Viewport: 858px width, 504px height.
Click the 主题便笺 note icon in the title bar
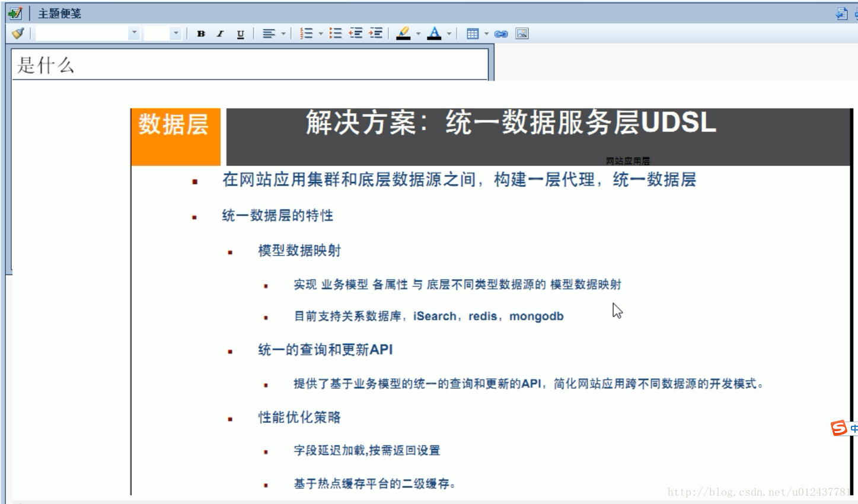[15, 13]
